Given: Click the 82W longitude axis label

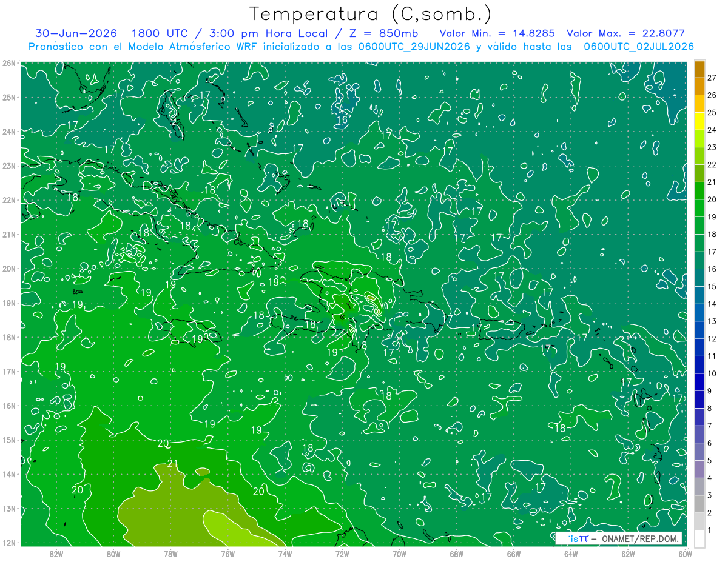Looking at the screenshot, I should pos(56,554).
